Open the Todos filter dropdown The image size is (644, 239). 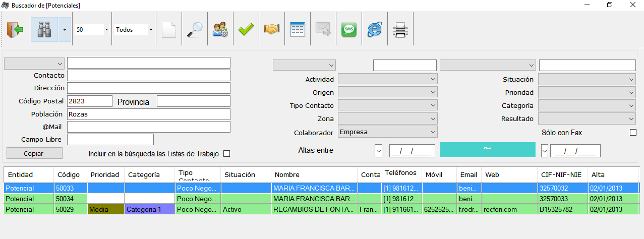pyautogui.click(x=134, y=30)
